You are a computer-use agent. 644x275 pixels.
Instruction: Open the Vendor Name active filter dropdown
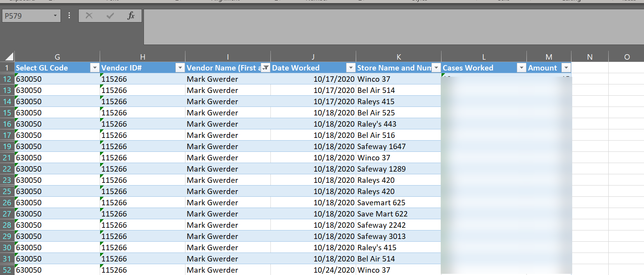click(x=265, y=68)
